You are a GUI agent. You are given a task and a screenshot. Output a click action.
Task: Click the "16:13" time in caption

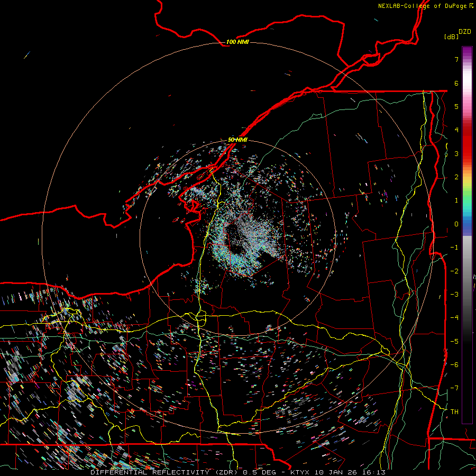click(374, 472)
